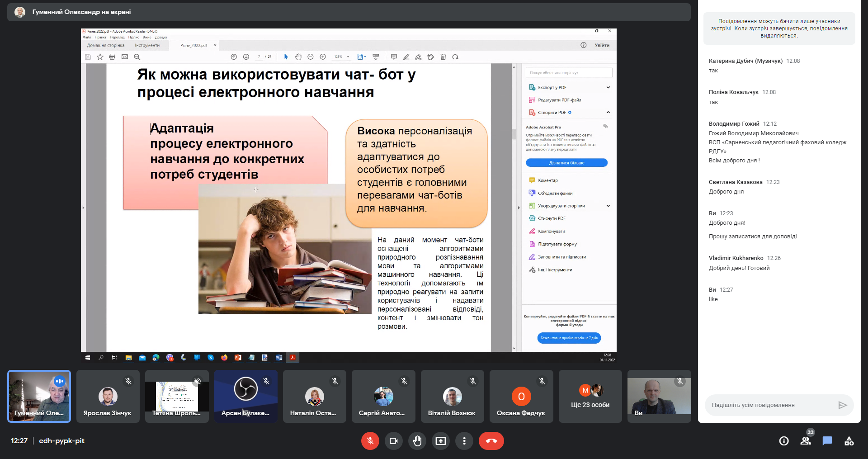868x459 pixels.
Task: Switch to Домашня сторінка tab in Acrobat
Action: click(x=106, y=45)
